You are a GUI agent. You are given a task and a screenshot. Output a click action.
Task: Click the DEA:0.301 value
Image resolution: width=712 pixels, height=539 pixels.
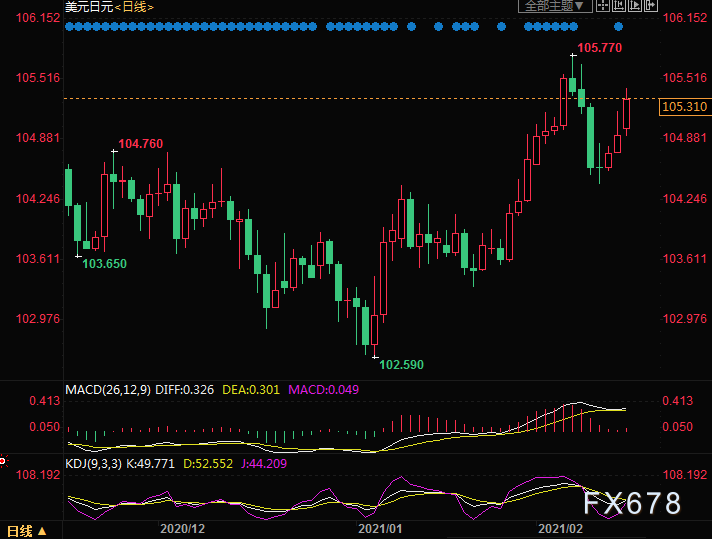pyautogui.click(x=251, y=390)
